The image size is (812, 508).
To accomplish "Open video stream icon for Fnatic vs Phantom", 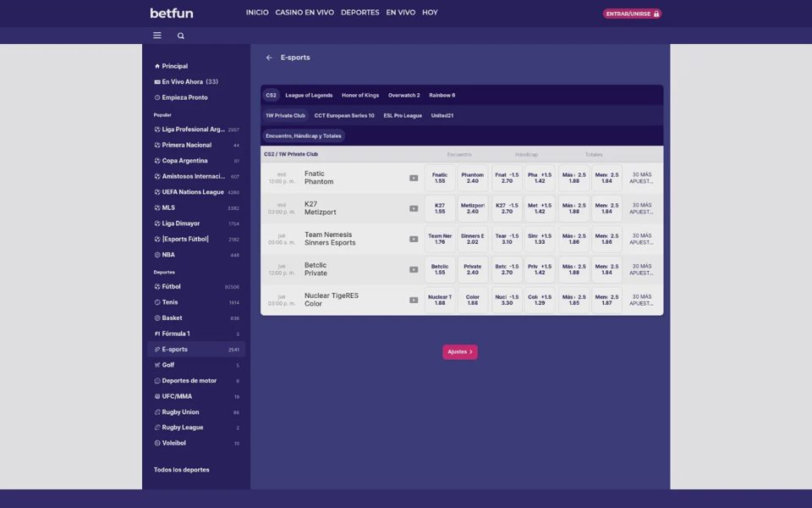I will (x=414, y=179).
